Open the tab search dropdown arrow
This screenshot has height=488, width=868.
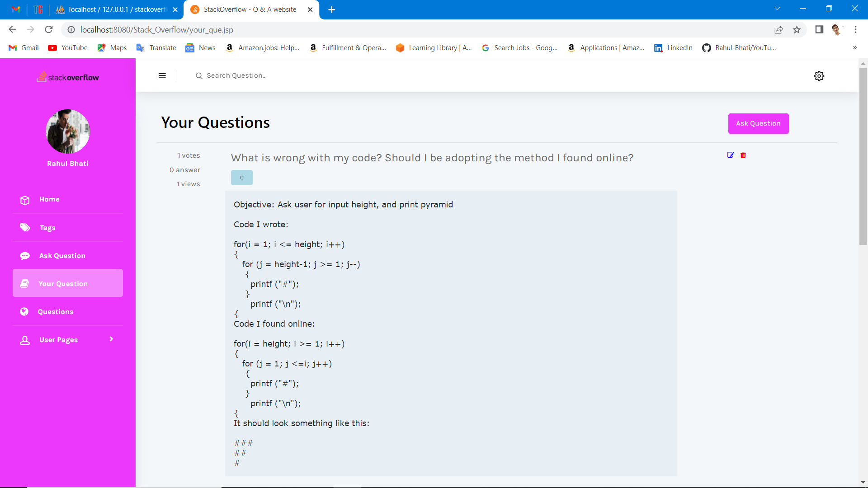777,9
